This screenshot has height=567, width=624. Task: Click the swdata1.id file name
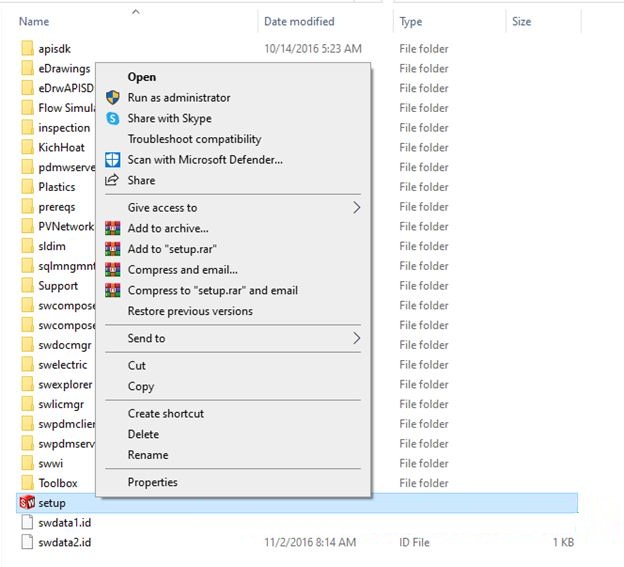pyautogui.click(x=64, y=522)
